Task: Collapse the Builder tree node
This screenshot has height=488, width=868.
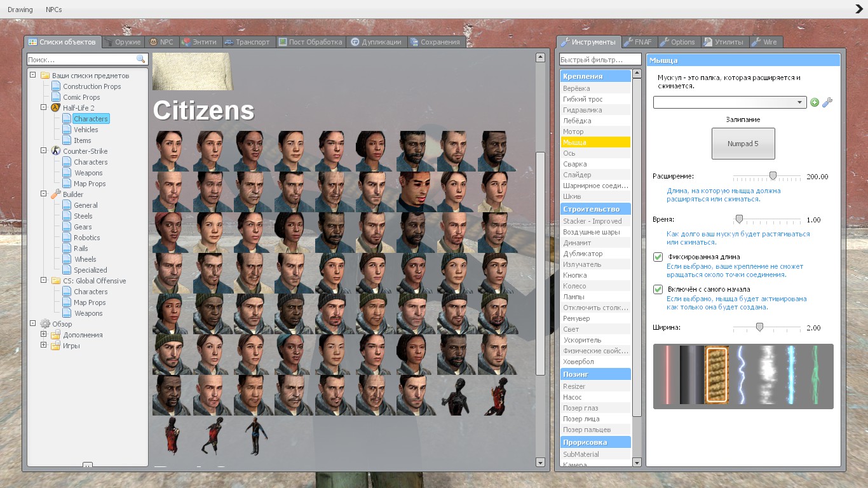Action: coord(43,194)
